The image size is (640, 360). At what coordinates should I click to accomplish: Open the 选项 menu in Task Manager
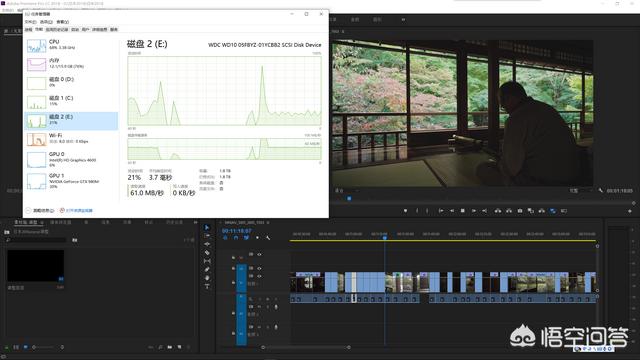click(46, 22)
